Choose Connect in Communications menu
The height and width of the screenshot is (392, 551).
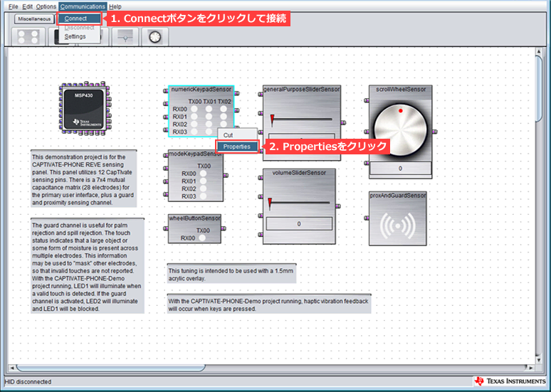point(80,18)
